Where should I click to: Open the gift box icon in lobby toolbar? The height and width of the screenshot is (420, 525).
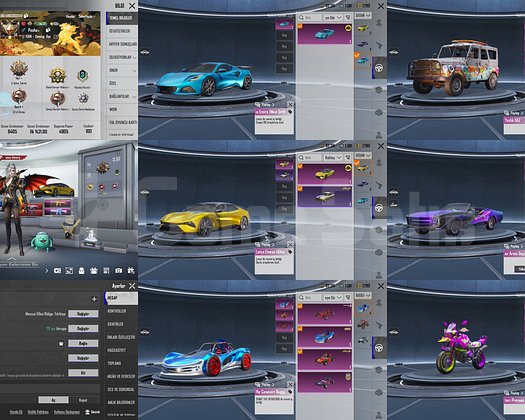pyautogui.click(x=94, y=271)
